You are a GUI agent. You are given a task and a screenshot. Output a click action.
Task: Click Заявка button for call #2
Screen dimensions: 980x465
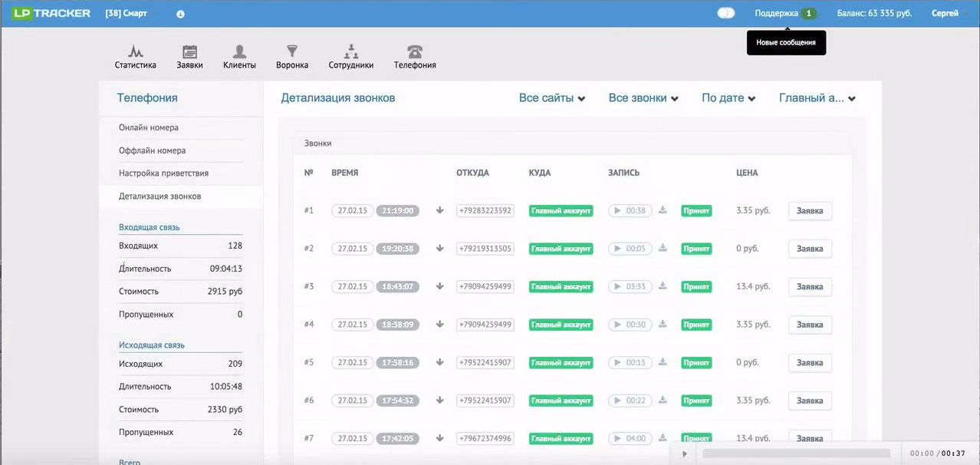[x=810, y=249]
